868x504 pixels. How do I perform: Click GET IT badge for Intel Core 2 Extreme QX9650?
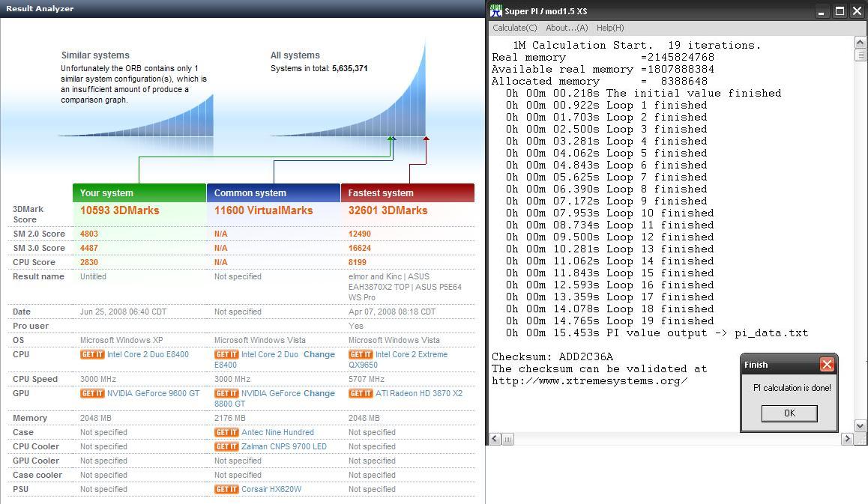click(x=361, y=355)
